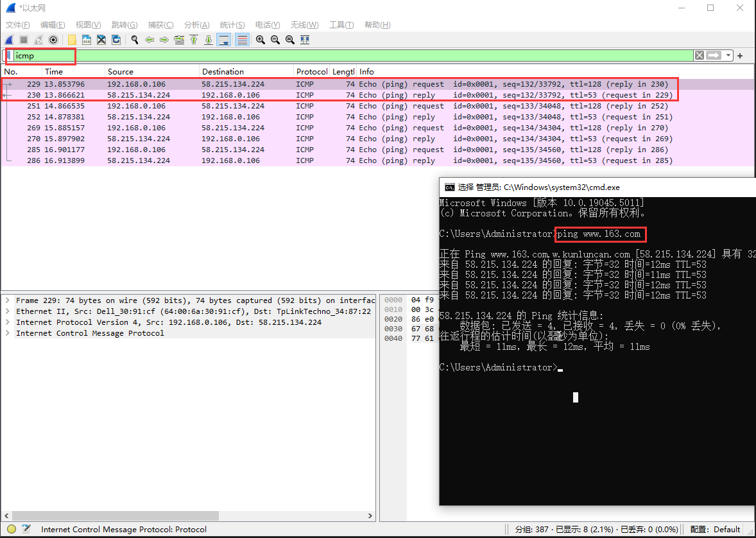Viewport: 756px width, 538px height.
Task: Expand the Ethernet II detail row
Action: 8,311
